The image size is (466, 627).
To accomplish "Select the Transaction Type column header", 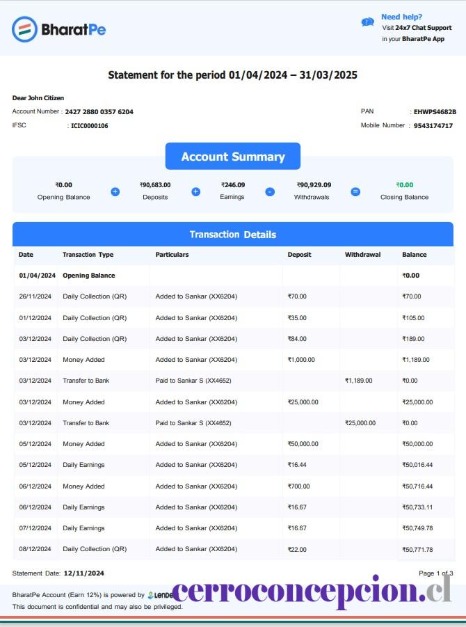I will click(88, 255).
